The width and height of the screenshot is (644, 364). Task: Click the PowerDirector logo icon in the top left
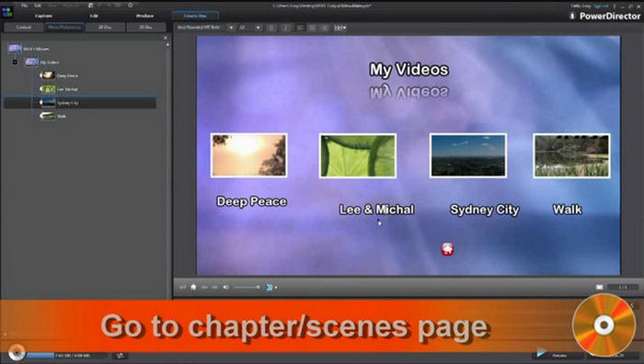pos(7,12)
